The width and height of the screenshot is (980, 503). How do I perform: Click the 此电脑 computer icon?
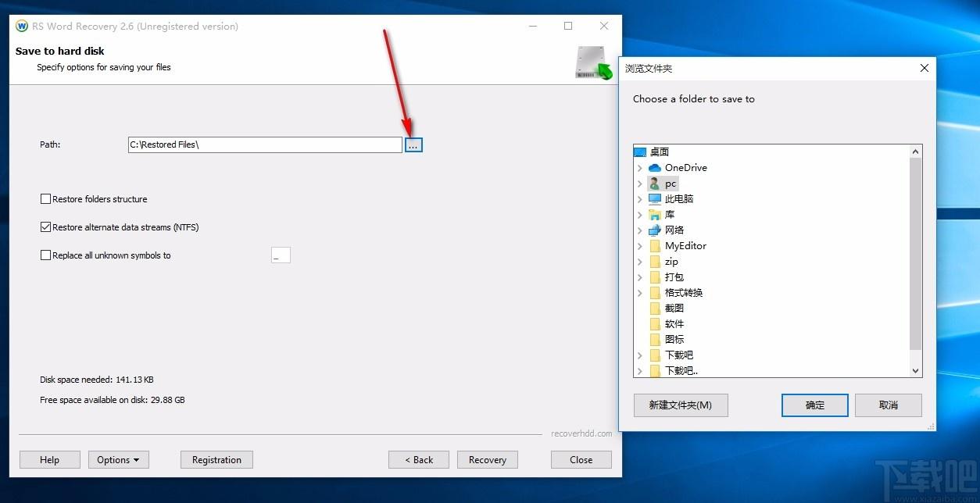(x=655, y=199)
